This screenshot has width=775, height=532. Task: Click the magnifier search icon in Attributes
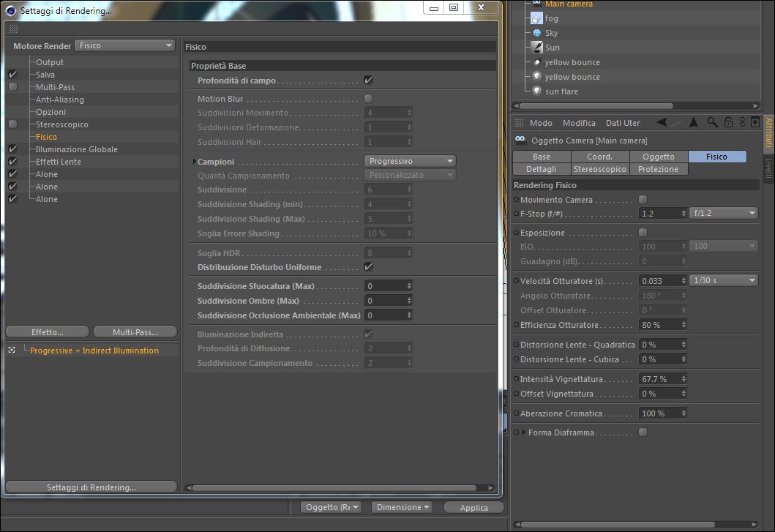[x=712, y=122]
